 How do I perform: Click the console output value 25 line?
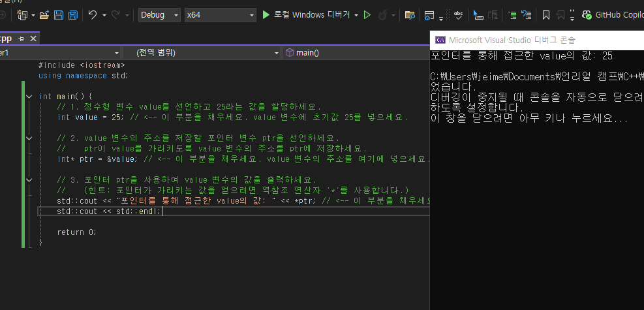pos(521,56)
